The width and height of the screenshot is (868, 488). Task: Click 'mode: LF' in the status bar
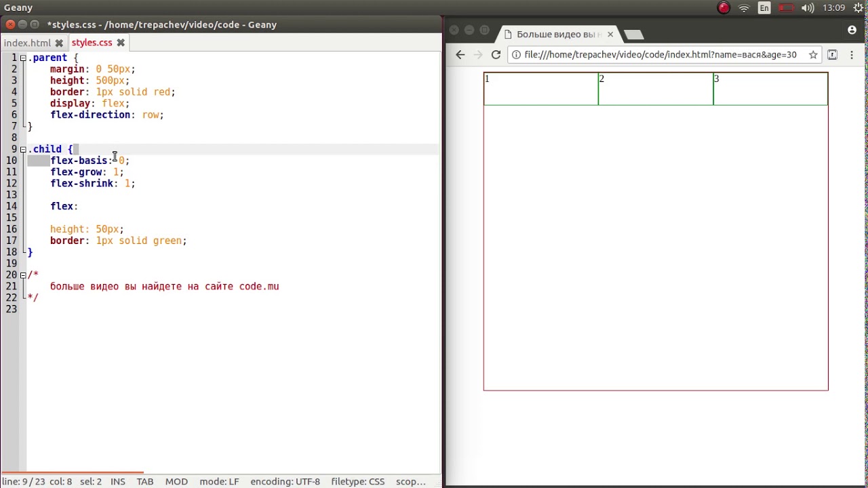[x=219, y=482]
